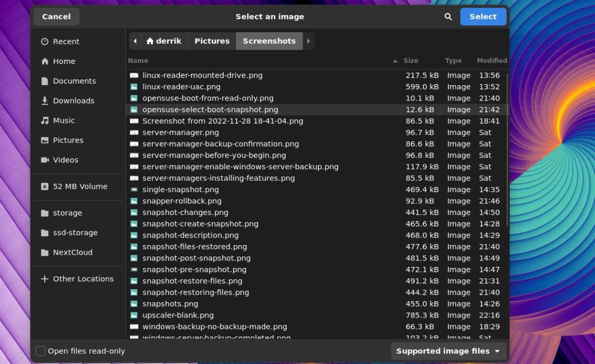
Task: Switch to the Pictures breadcrumb
Action: [x=212, y=41]
